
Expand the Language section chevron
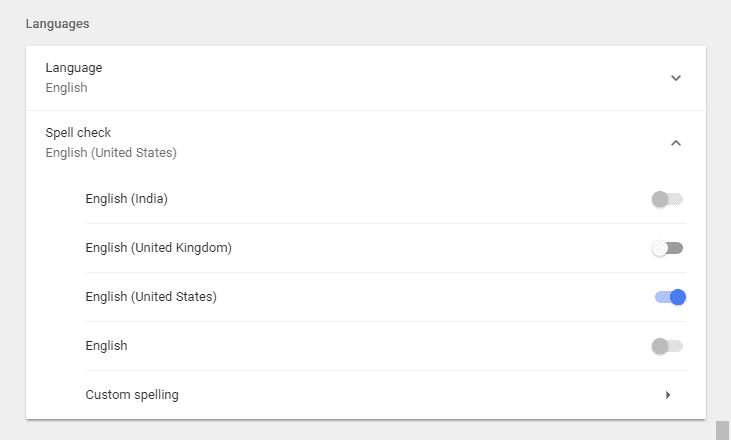click(x=676, y=78)
